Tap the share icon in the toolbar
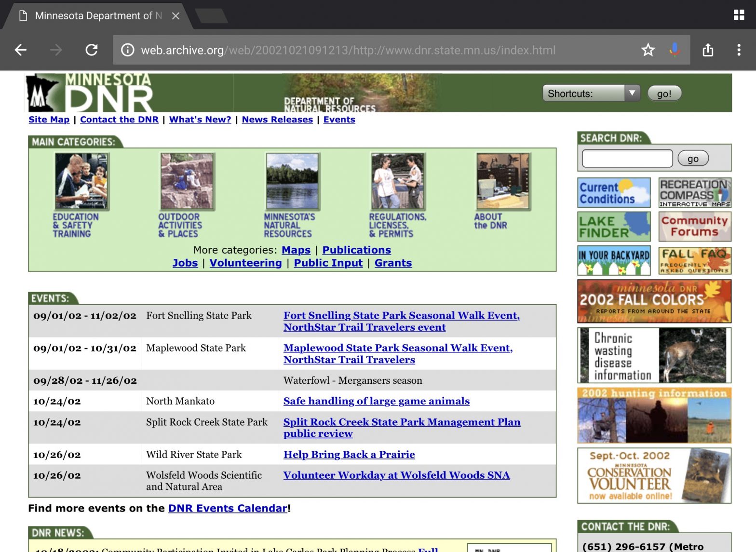Screen dimensions: 756x552 point(708,50)
